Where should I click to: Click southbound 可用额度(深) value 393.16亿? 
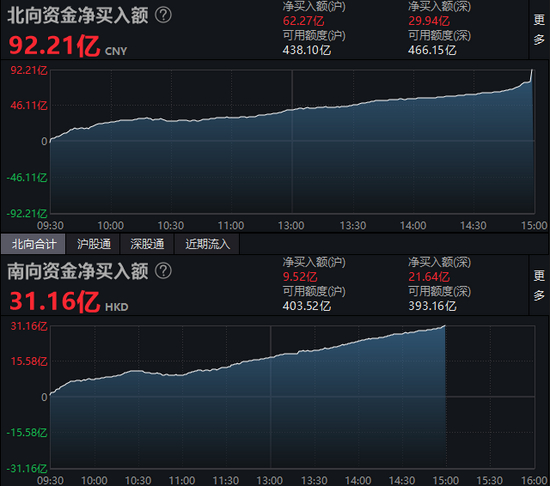432,306
